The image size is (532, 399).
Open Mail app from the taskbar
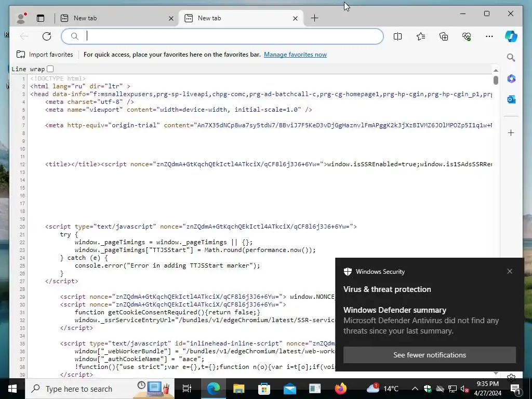click(x=289, y=389)
